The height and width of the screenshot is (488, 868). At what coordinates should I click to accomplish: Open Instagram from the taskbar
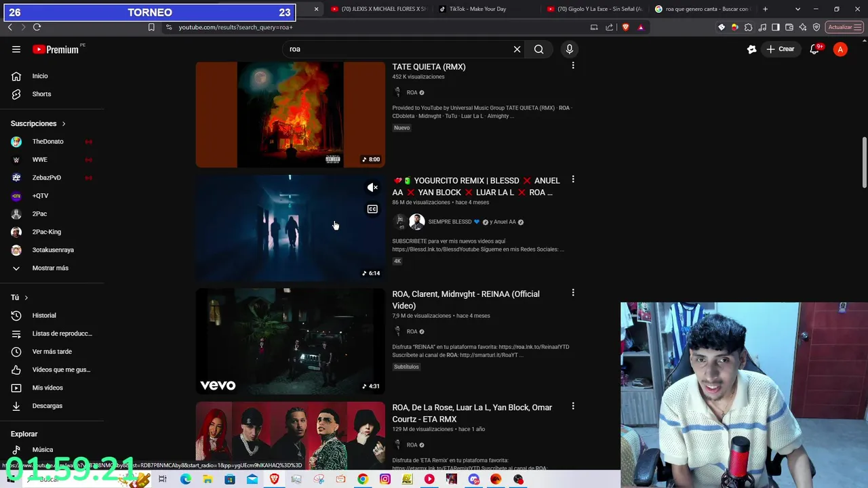point(385,479)
